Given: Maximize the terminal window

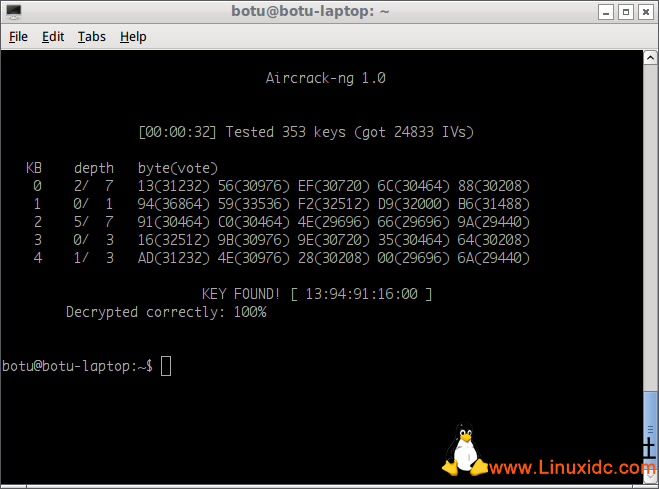Looking at the screenshot, I should [x=625, y=12].
